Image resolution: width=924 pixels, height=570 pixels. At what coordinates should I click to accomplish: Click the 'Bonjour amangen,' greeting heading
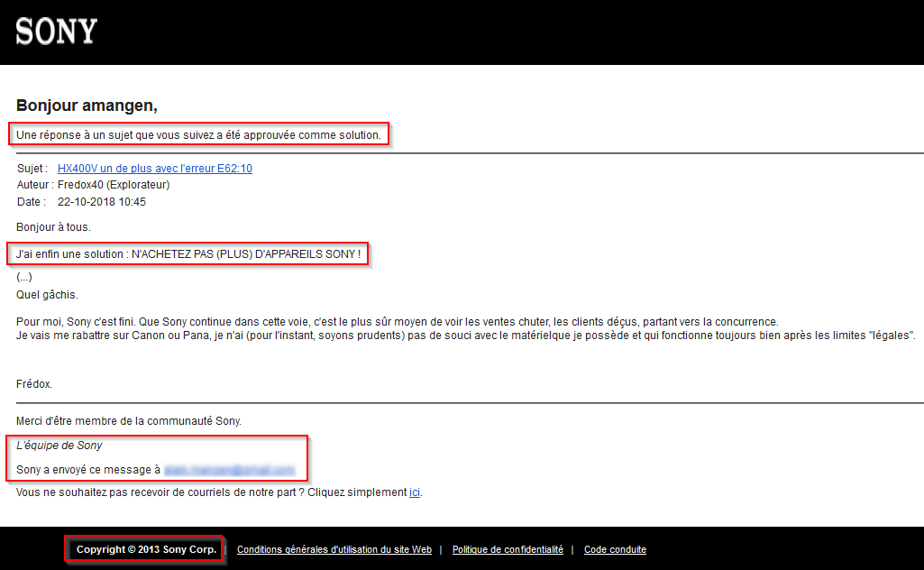(87, 106)
